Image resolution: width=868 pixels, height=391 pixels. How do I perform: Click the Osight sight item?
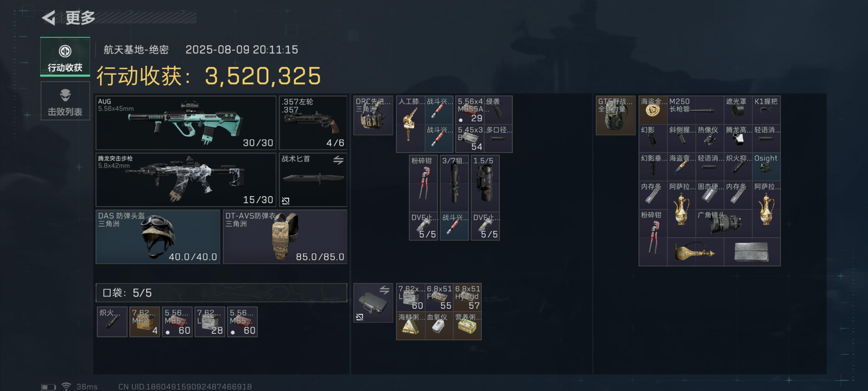click(x=766, y=166)
